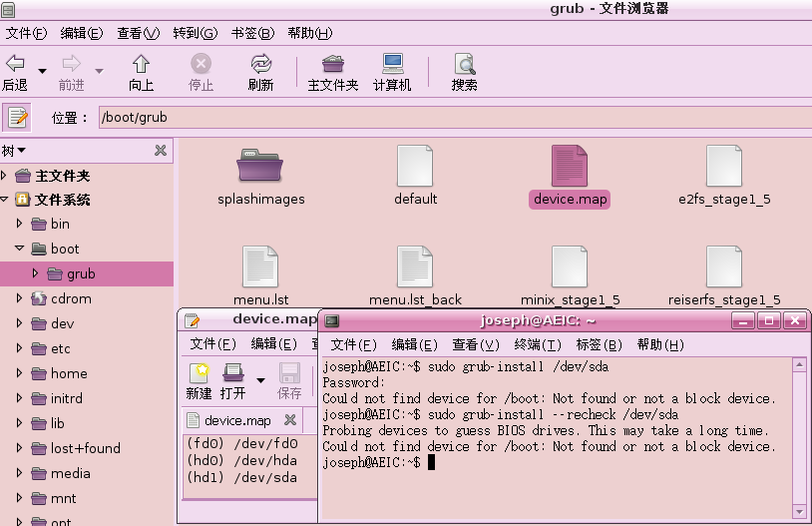Click 保存 in the device.map editor
This screenshot has height=526, width=812.
pyautogui.click(x=289, y=381)
